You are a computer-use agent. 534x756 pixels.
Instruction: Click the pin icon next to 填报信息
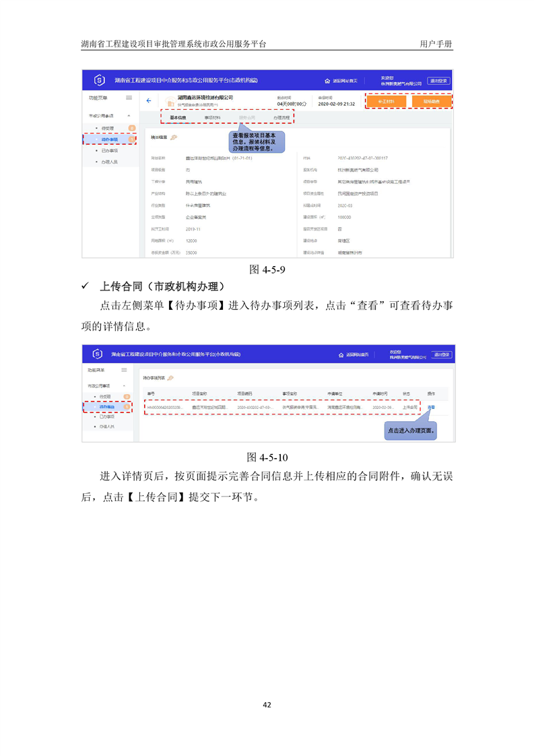174,137
